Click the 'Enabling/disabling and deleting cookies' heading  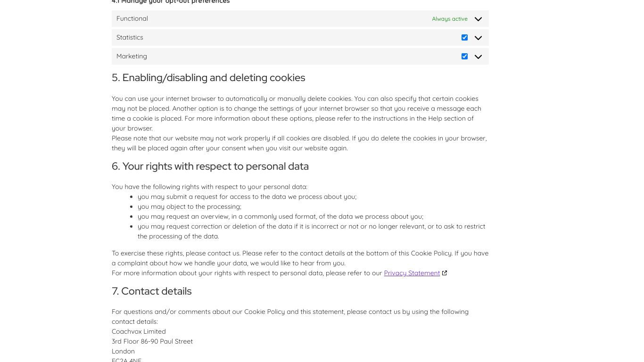208,78
